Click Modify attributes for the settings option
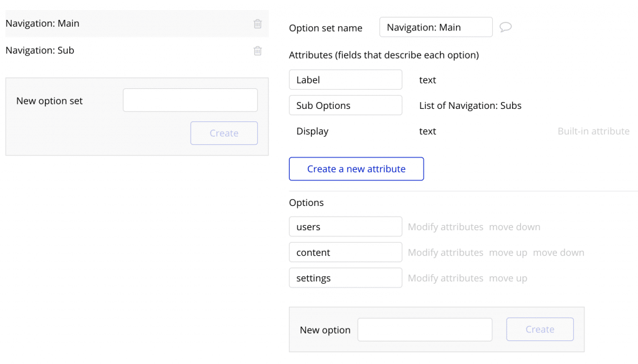Screen dimensions: 638x364 (445, 278)
